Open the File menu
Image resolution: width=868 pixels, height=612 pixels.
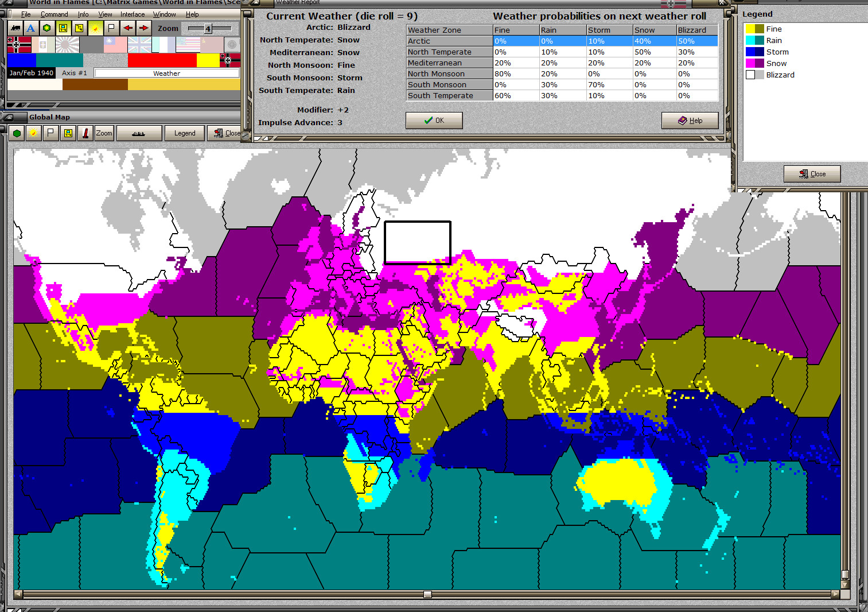[26, 14]
